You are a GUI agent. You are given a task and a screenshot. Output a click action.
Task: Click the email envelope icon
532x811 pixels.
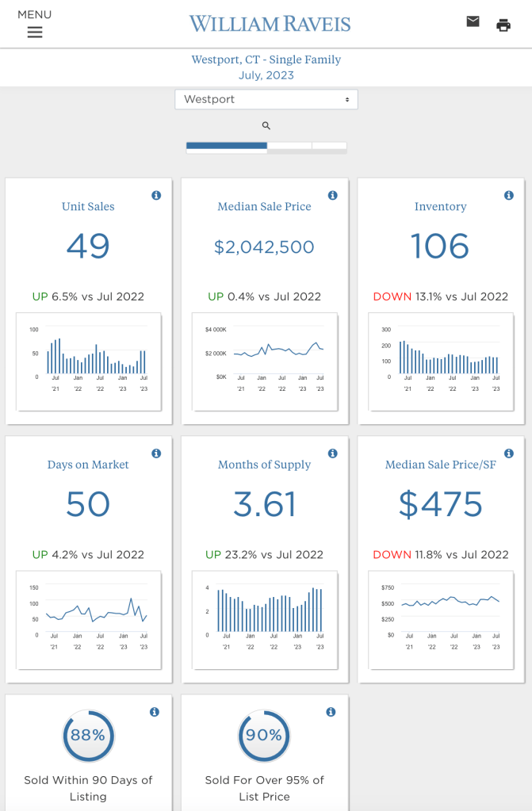click(x=473, y=22)
